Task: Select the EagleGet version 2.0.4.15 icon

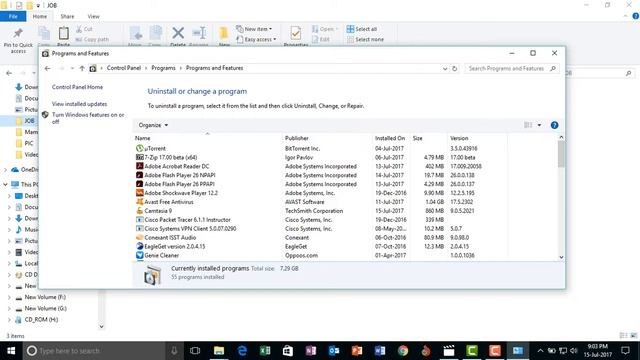Action: 140,246
